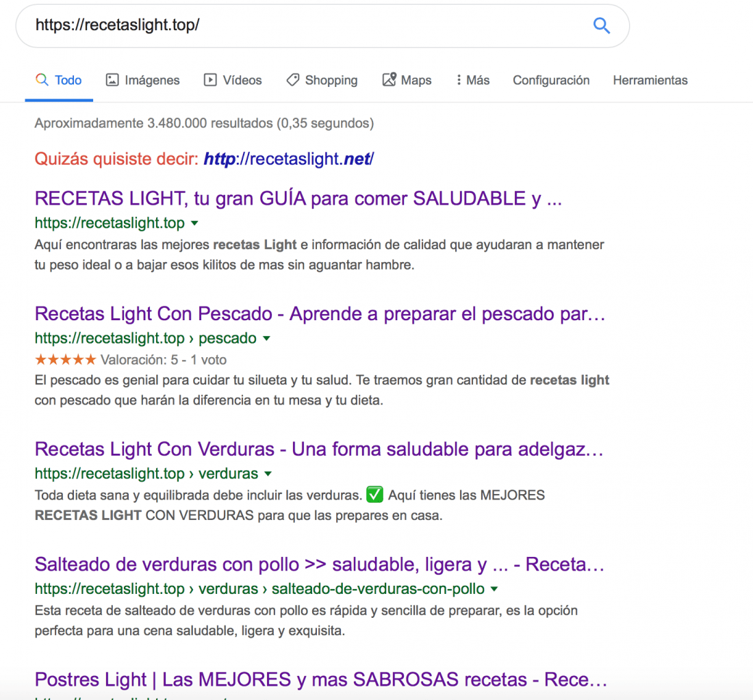The image size is (753, 700).
Task: Switch to Vídeos tab
Action: click(x=233, y=80)
